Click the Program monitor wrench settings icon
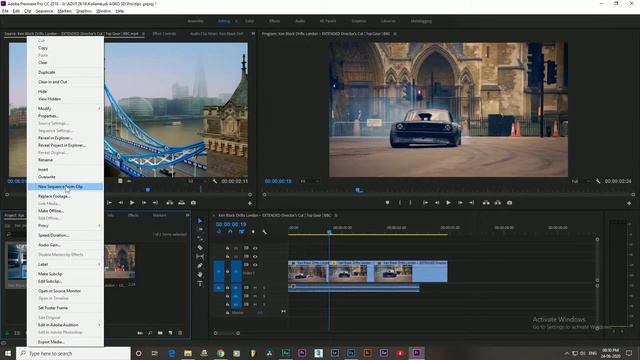Image resolution: width=640 pixels, height=360 pixels. coord(598,181)
